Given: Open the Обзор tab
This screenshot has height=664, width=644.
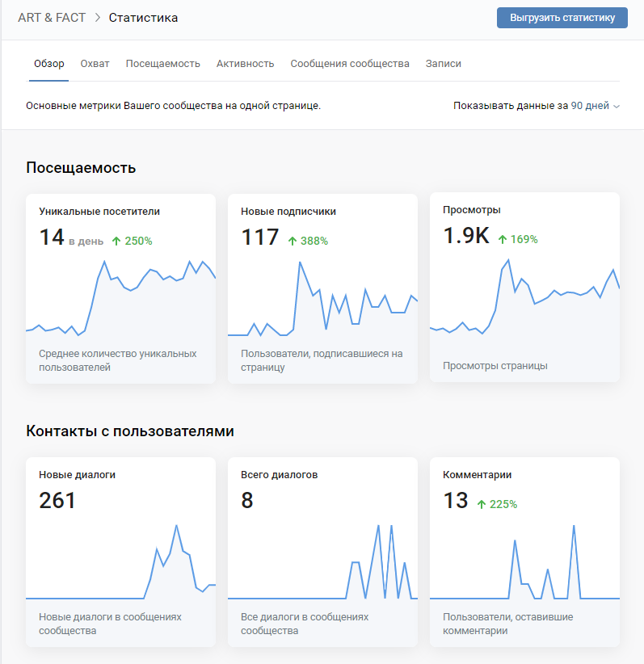Looking at the screenshot, I should pos(48,64).
